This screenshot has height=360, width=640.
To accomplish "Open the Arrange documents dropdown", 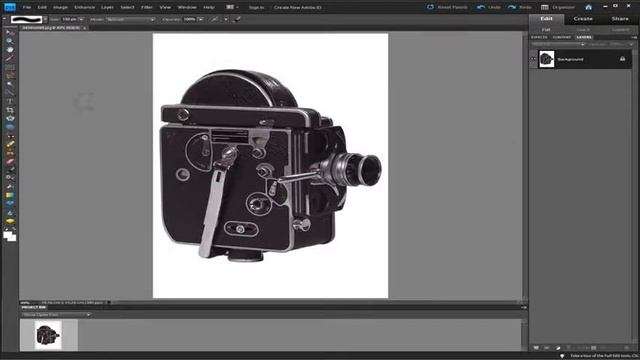I will (232, 7).
